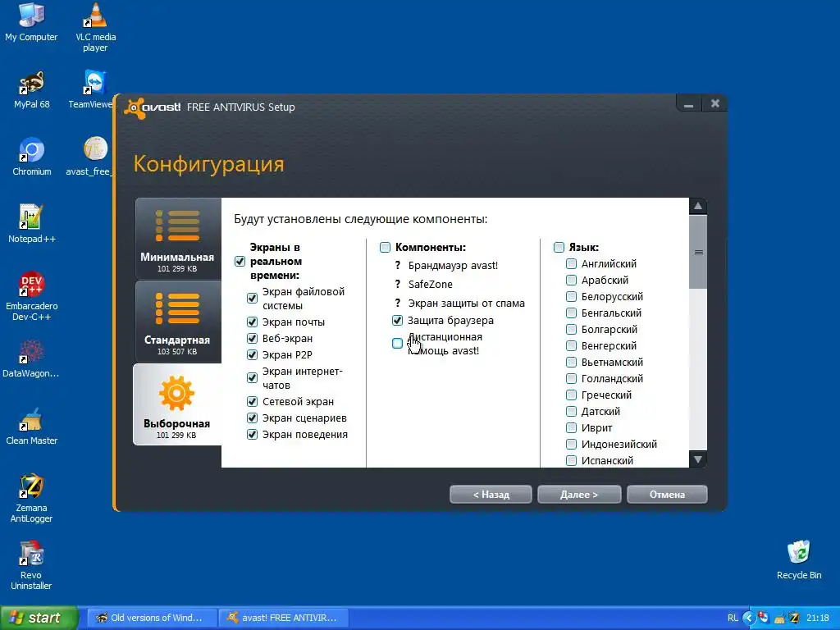Check Вьетнамский language

(x=571, y=362)
